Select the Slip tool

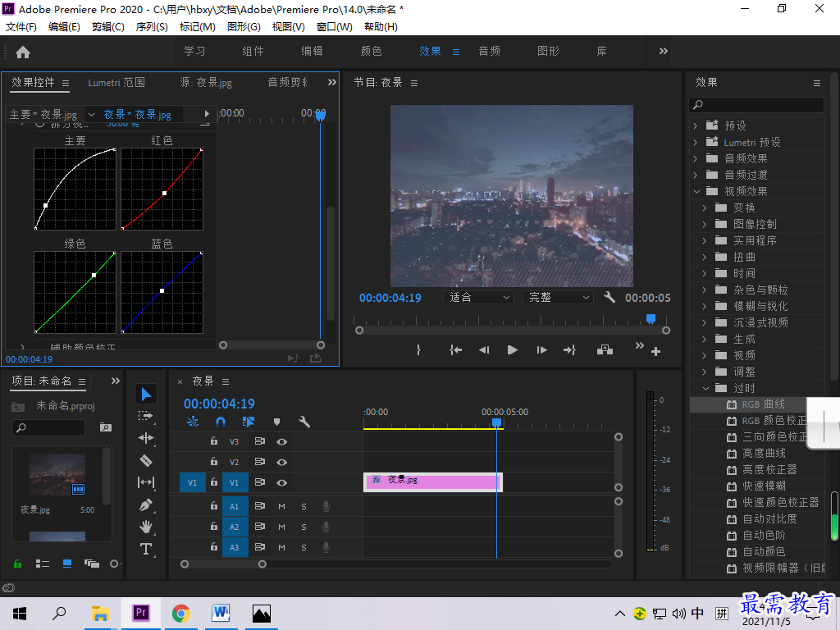tap(146, 482)
